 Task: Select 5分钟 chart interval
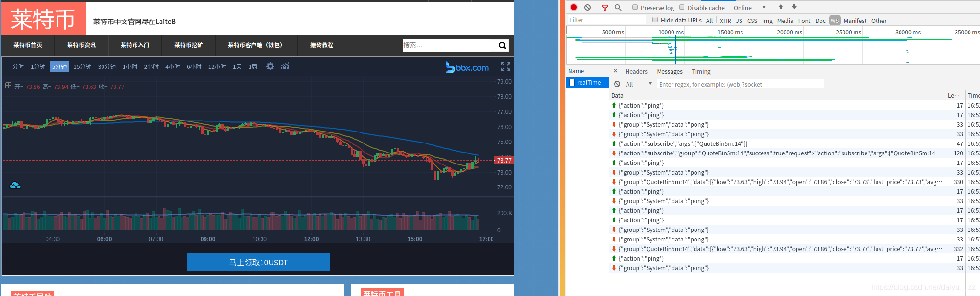click(x=59, y=66)
